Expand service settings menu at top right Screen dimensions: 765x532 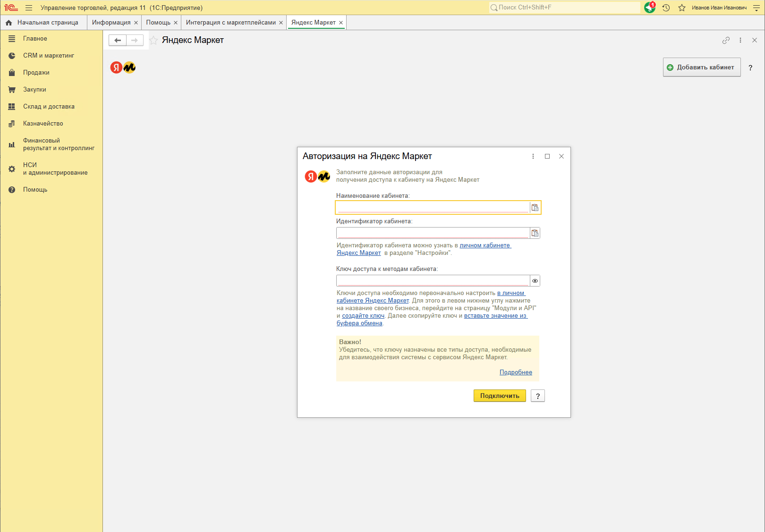pos(756,8)
